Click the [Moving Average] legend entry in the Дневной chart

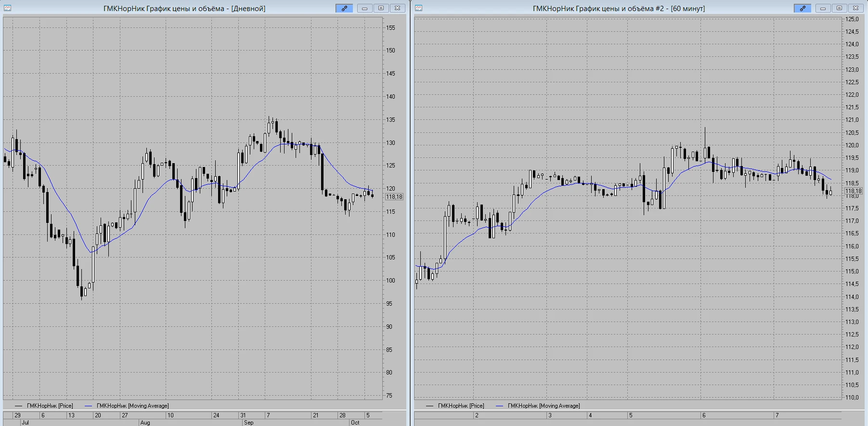coord(127,406)
